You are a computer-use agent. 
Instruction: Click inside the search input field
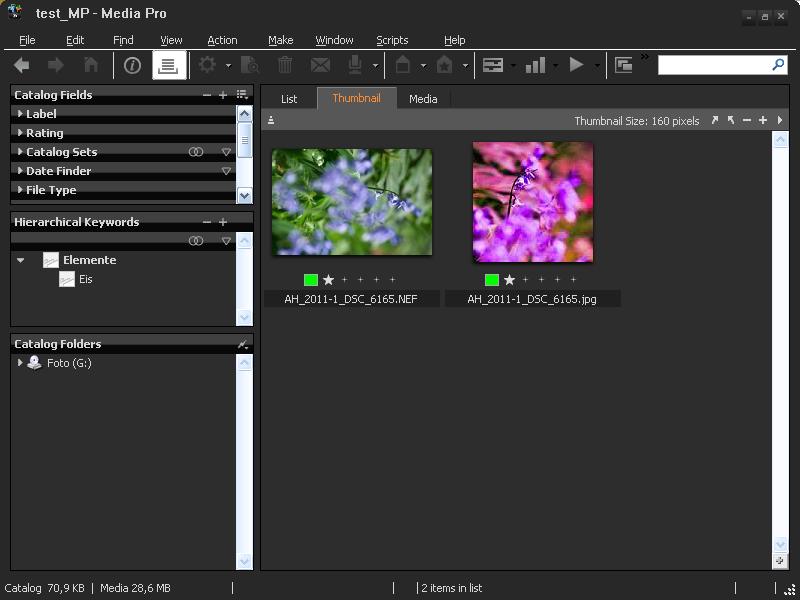pyautogui.click(x=713, y=65)
